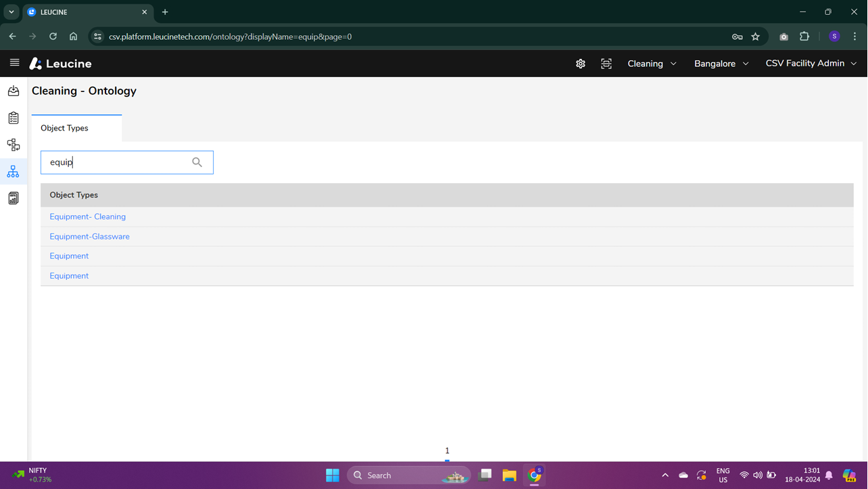868x489 pixels.
Task: Bookmark this page with star icon
Action: 756,37
